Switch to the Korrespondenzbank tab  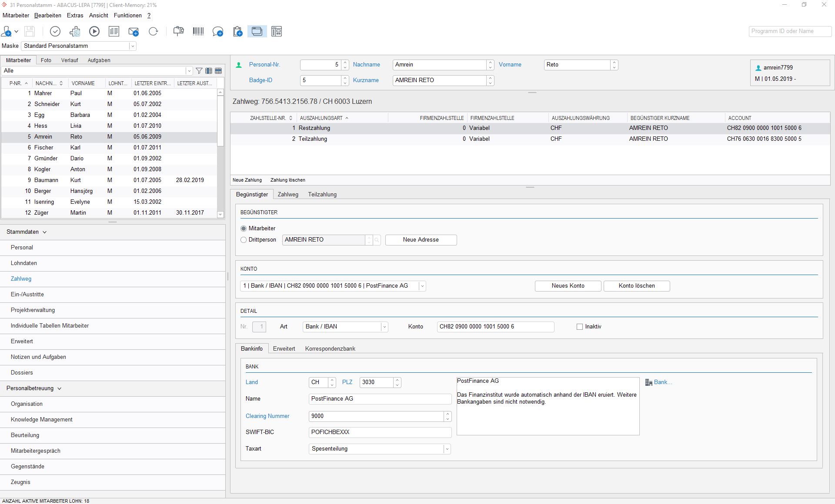[330, 349]
